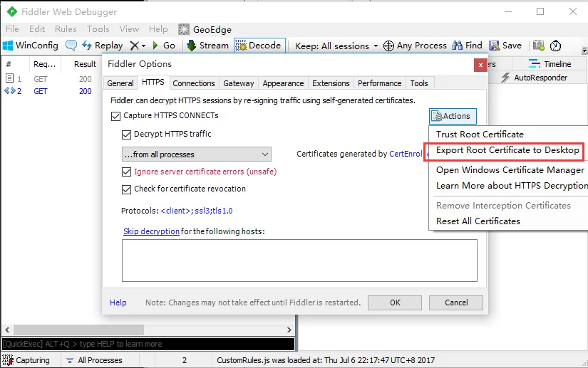
Task: Open the Rules menu
Action: click(x=66, y=28)
